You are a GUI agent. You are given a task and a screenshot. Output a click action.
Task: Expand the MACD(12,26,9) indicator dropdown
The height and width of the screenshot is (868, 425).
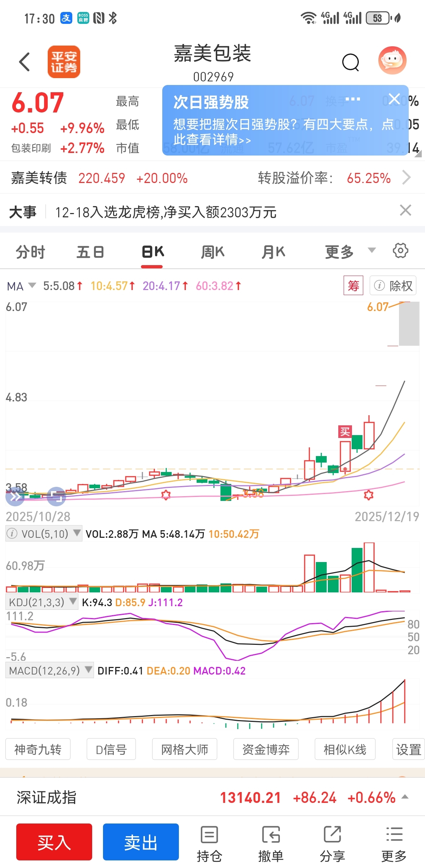50,671
